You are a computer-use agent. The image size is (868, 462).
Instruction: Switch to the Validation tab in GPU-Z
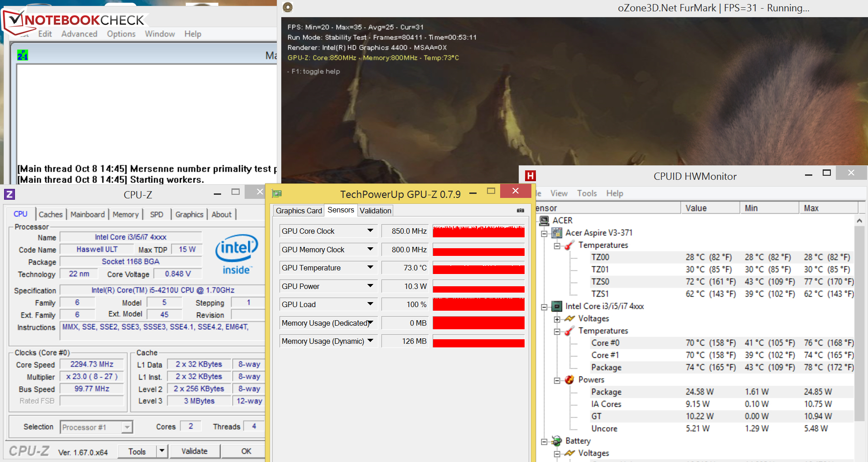(x=375, y=211)
